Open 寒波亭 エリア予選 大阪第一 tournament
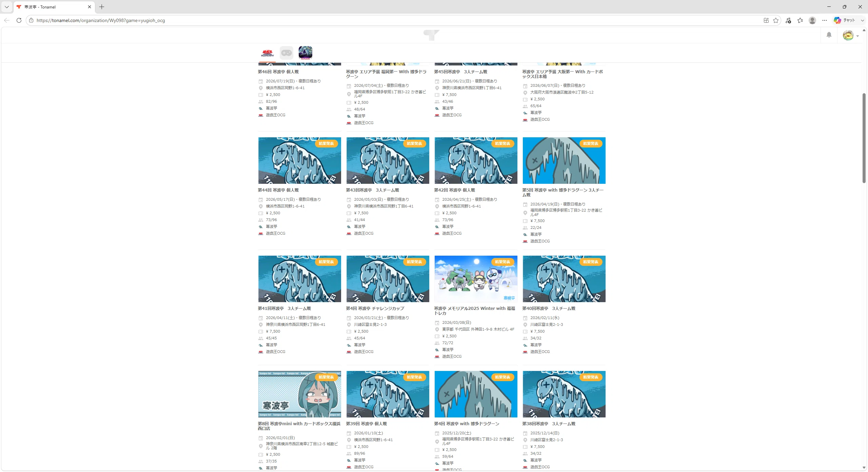Viewport: 868px width, 472px height. click(x=563, y=74)
